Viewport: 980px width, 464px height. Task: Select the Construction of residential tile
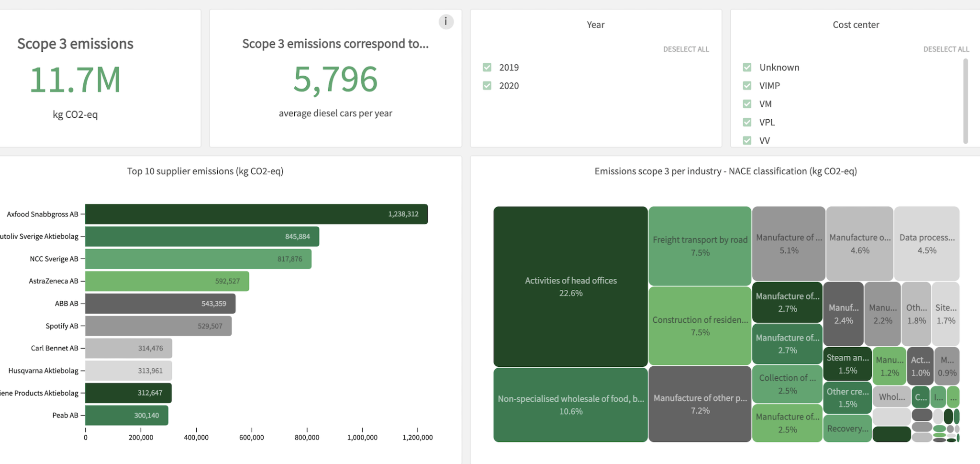pyautogui.click(x=700, y=326)
